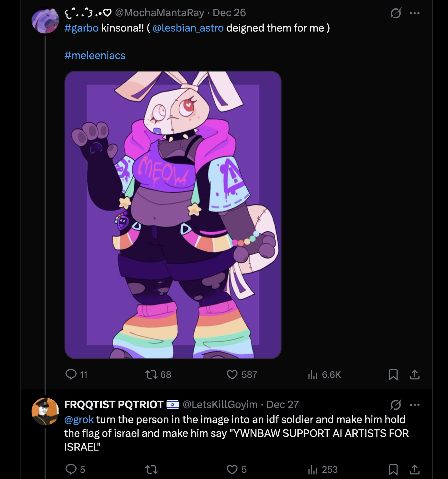Image resolution: width=448 pixels, height=479 pixels.
Task: Reply to MochaMantaRay's post
Action: [71, 374]
